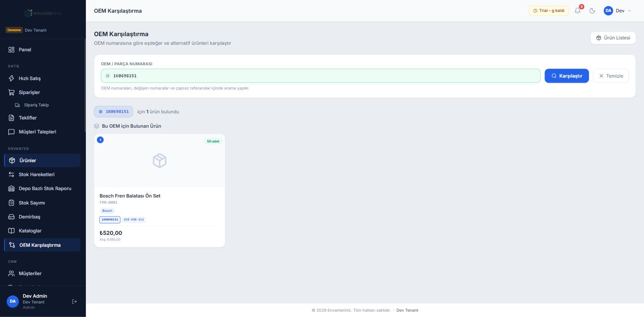
Task: Go to Hızlı Satış page
Action: [x=42, y=78]
